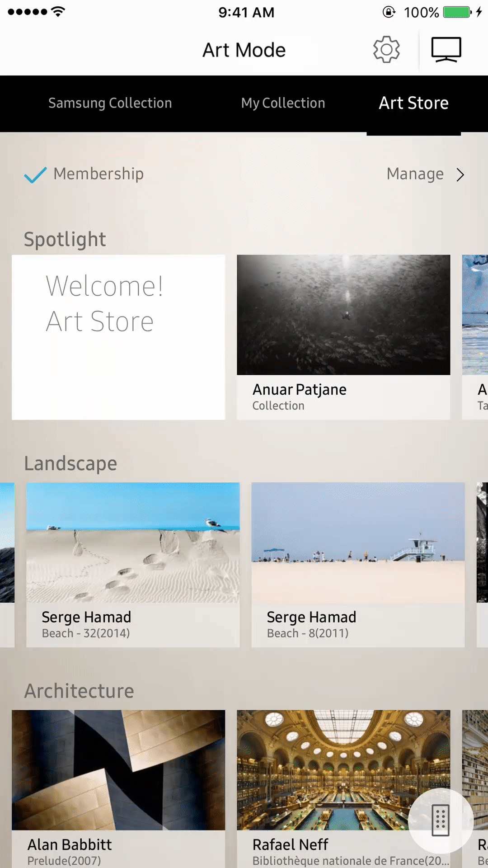Tap the 9:41 AM clock

pos(246,12)
